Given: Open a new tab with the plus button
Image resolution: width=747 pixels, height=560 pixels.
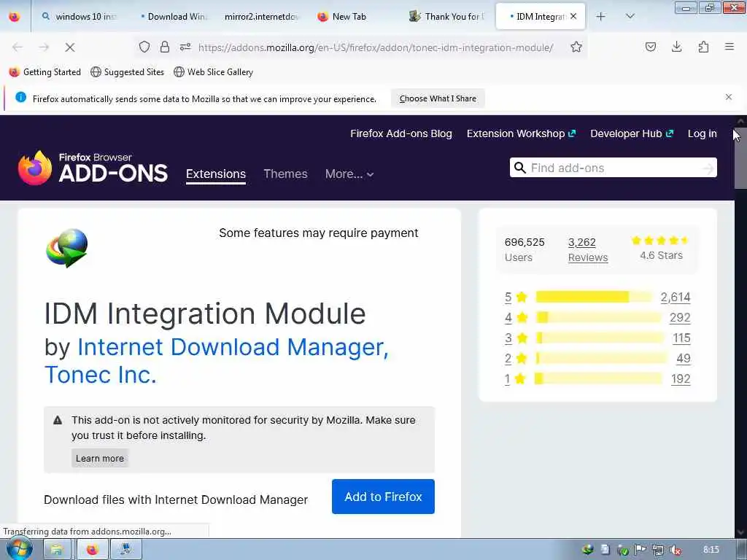Looking at the screenshot, I should (601, 17).
